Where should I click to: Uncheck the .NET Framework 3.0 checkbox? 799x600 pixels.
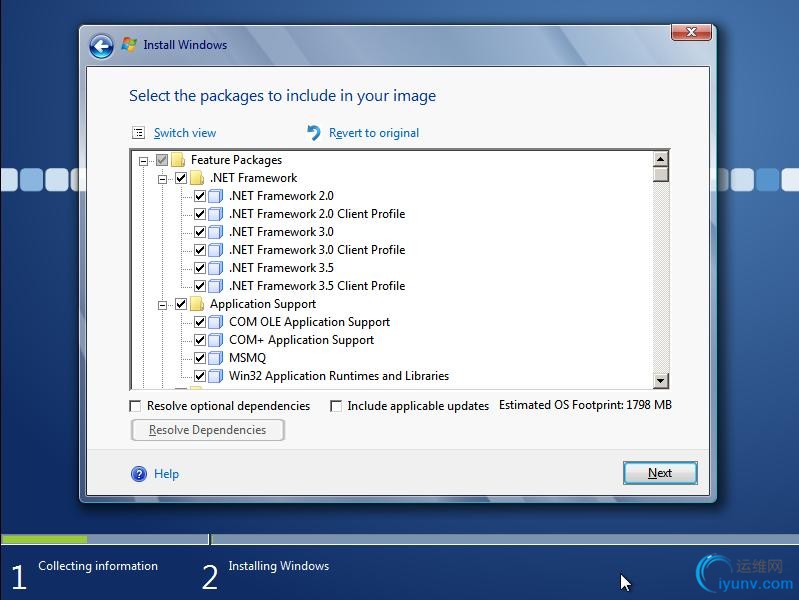click(200, 232)
